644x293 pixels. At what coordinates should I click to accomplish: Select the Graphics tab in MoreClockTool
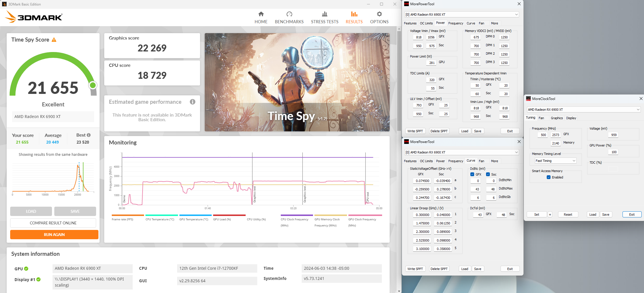[557, 118]
